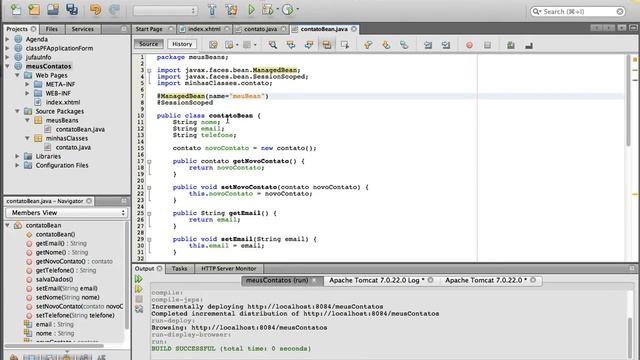Click the New Project toolbar icon
This screenshot has width=640, height=360.
(34, 9)
